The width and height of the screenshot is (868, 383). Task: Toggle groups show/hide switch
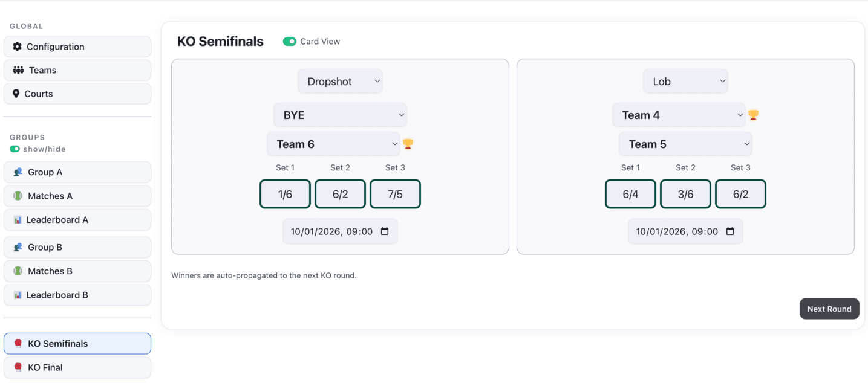pos(15,149)
